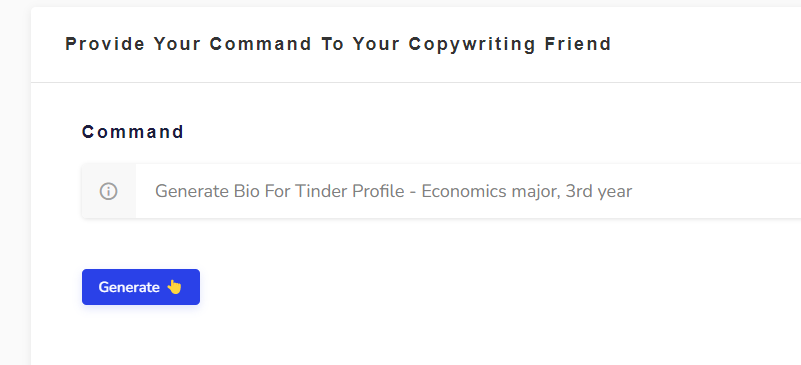Click the 'Provide Your Command To Your Copywriting Friend' heading
This screenshot has width=801, height=365.
(x=338, y=44)
